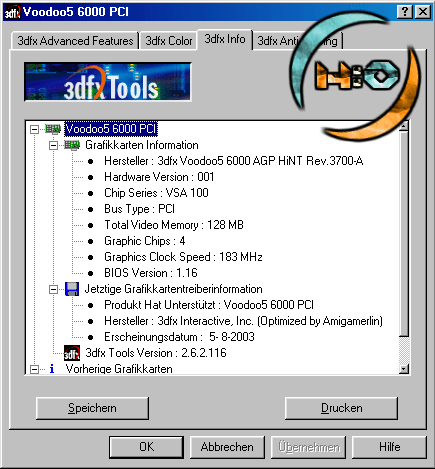Click the Drucken button
This screenshot has height=469, width=435.
click(x=341, y=408)
